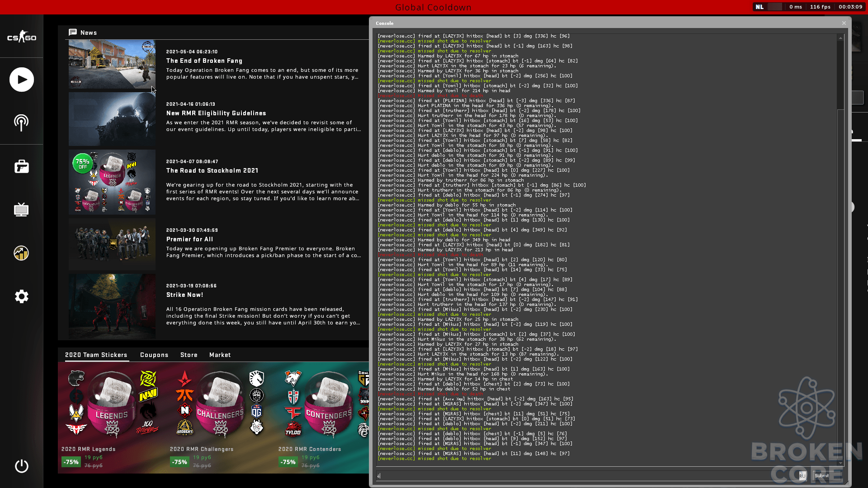The height and width of the screenshot is (488, 868).
Task: Select the 2020 RMR Legends capsule
Action: (112, 404)
